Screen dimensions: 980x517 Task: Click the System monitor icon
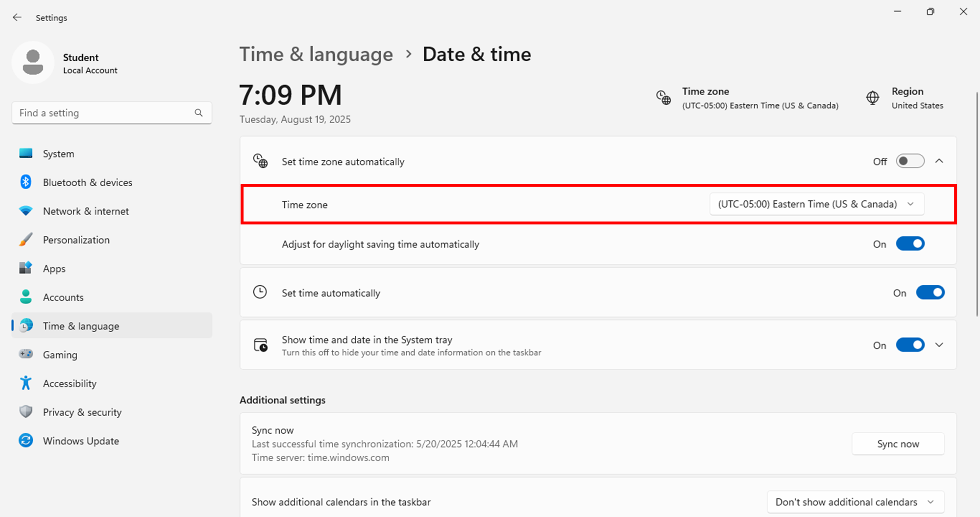point(25,153)
